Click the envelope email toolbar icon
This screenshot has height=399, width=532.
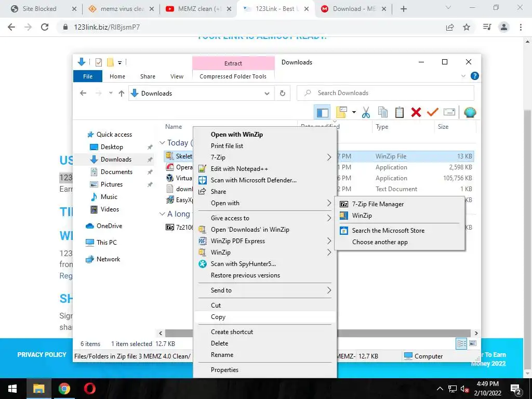449,112
